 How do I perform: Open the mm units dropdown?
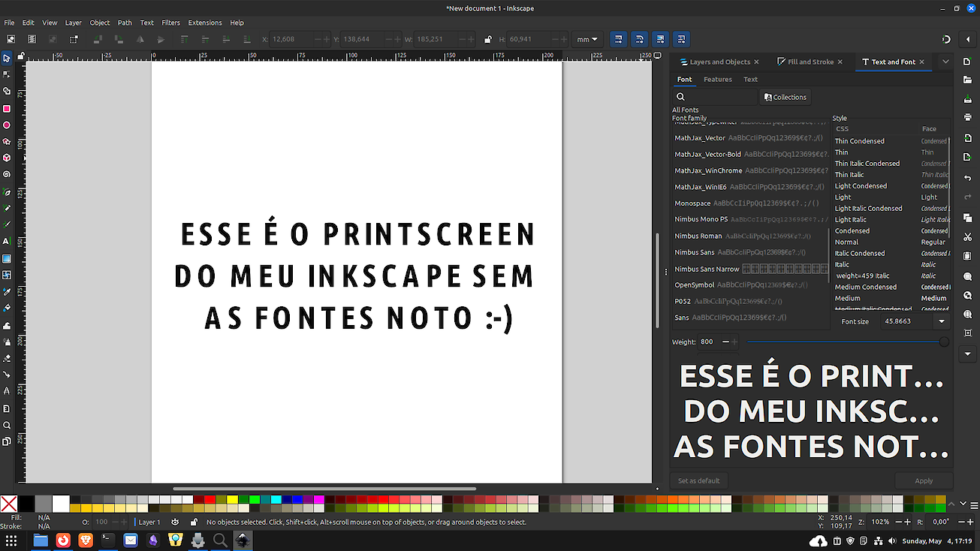(x=587, y=39)
